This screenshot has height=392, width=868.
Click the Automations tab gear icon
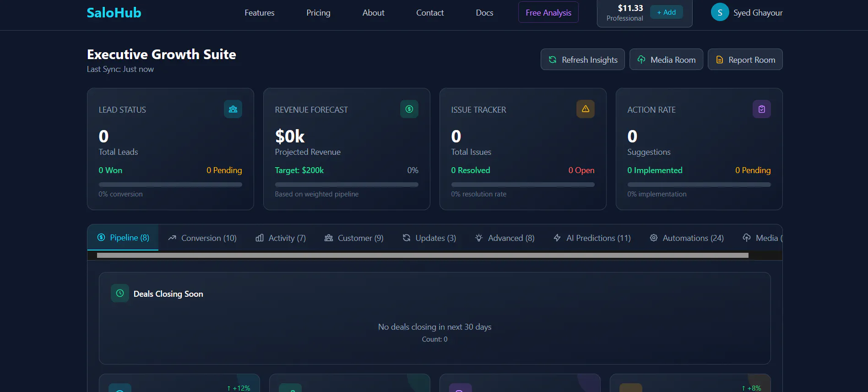pyautogui.click(x=654, y=238)
